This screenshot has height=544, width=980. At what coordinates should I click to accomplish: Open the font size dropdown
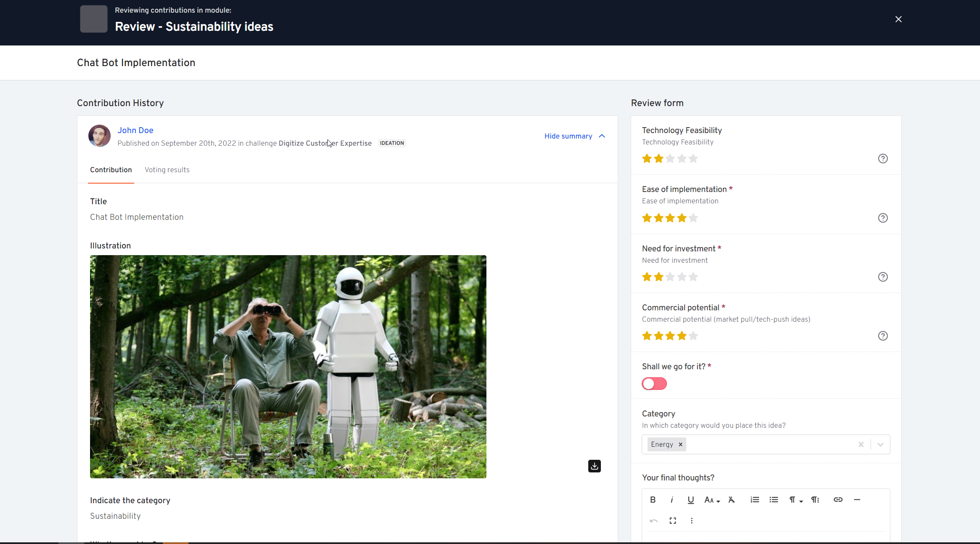(x=712, y=500)
